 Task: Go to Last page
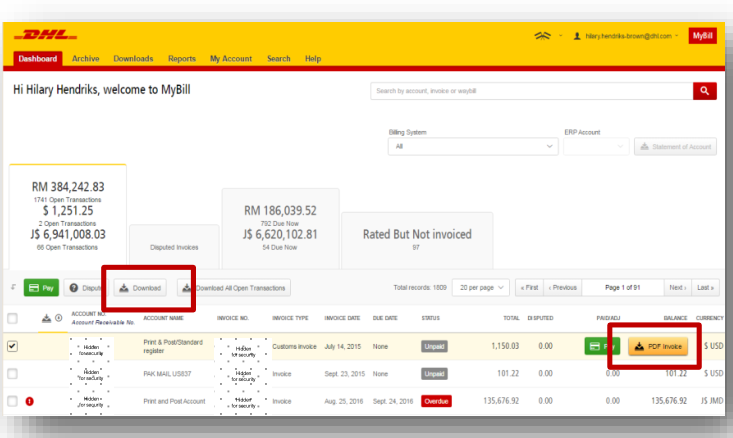(x=705, y=287)
